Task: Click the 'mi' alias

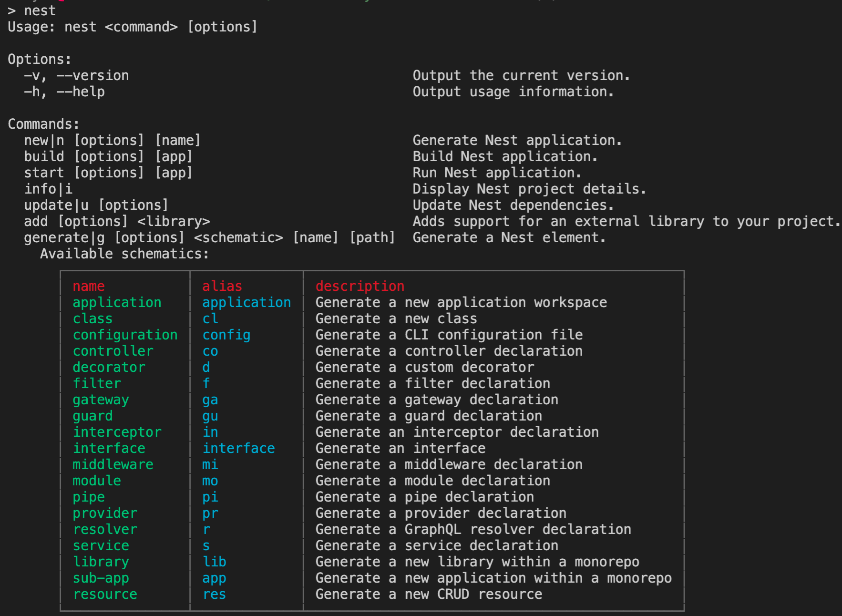Action: (x=210, y=465)
